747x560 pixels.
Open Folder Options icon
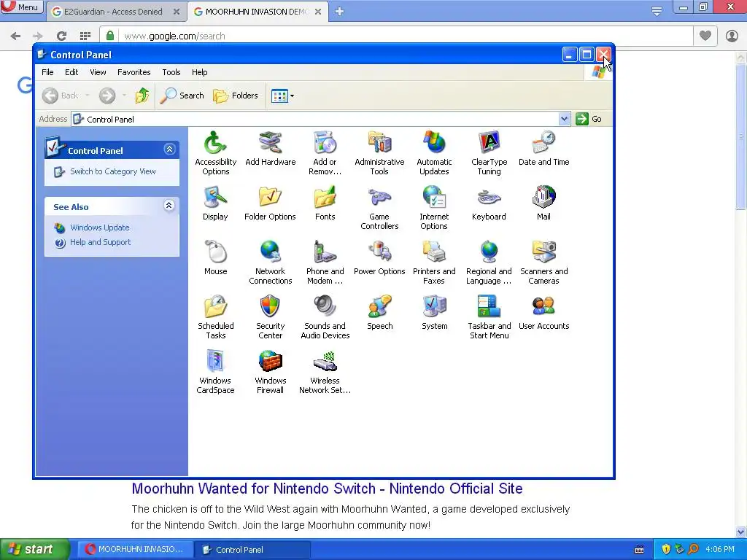tap(270, 203)
